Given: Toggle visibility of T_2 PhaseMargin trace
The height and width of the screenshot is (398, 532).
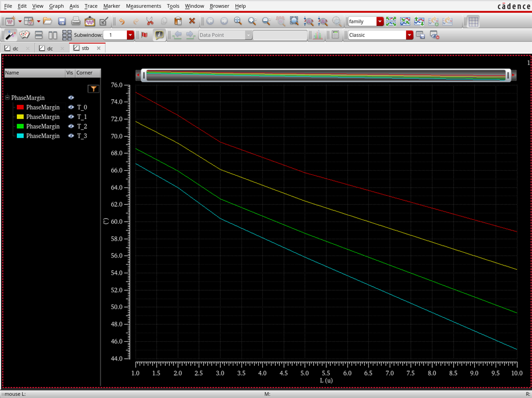Looking at the screenshot, I should (x=71, y=126).
